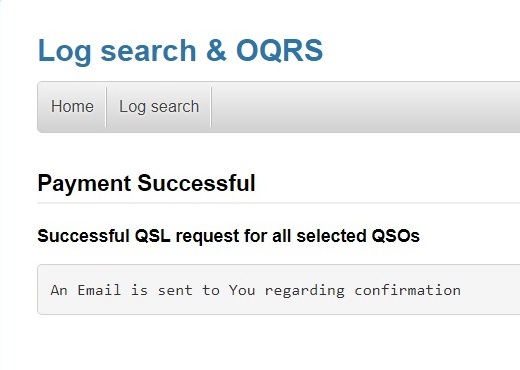Click the email confirmation message box
Viewport: 520px width, 370px height.
point(279,289)
